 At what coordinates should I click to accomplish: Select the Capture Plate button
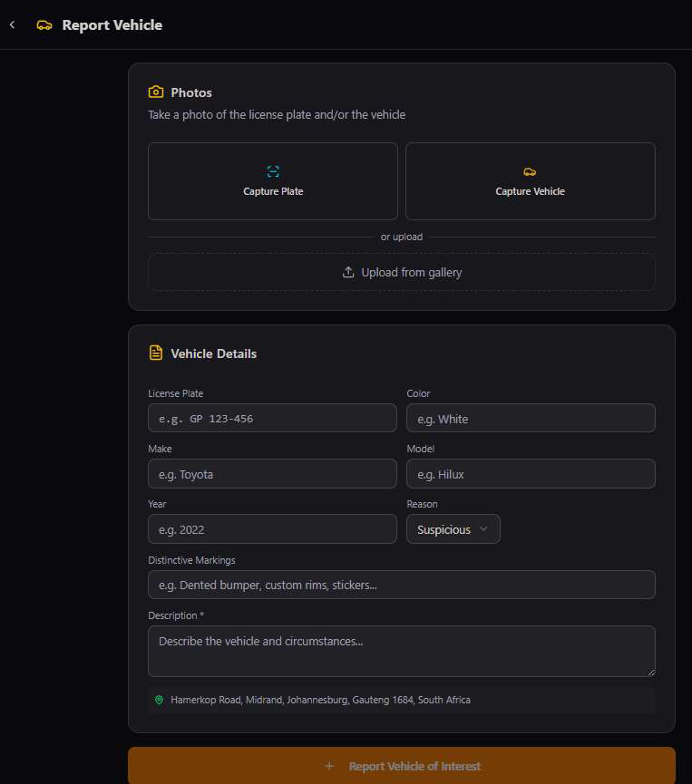pos(273,181)
